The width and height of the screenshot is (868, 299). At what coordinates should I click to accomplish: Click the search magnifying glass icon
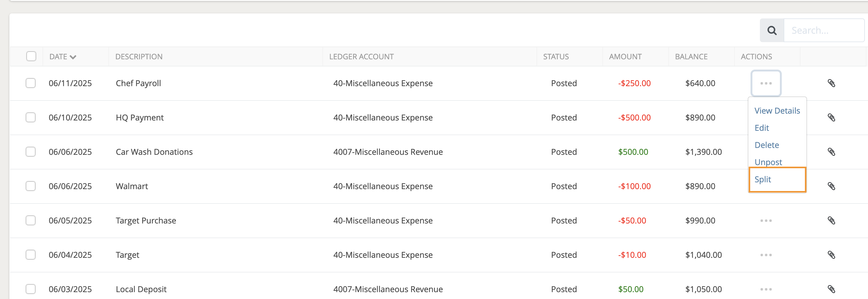772,30
